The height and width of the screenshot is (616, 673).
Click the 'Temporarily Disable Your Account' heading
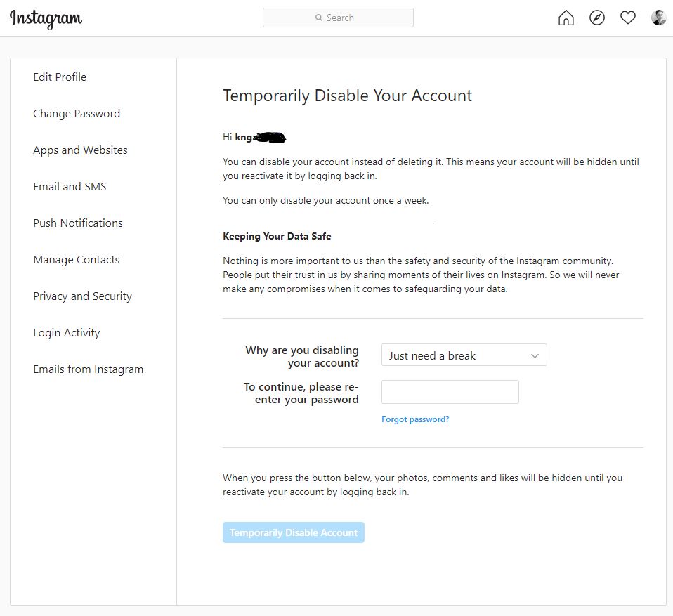(347, 96)
